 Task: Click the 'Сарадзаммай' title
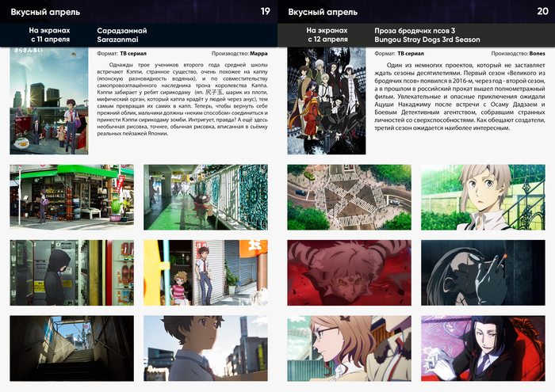[122, 31]
